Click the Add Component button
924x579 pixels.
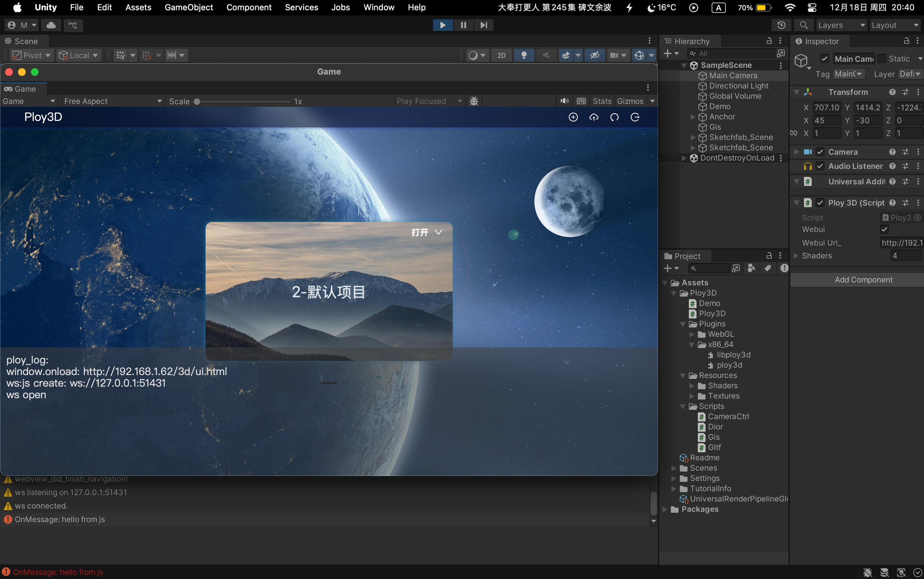click(863, 280)
